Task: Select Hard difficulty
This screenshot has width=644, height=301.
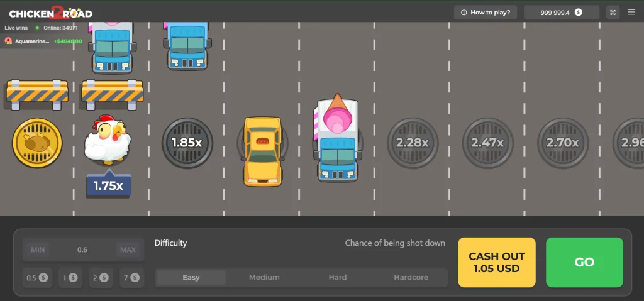Action: (338, 278)
